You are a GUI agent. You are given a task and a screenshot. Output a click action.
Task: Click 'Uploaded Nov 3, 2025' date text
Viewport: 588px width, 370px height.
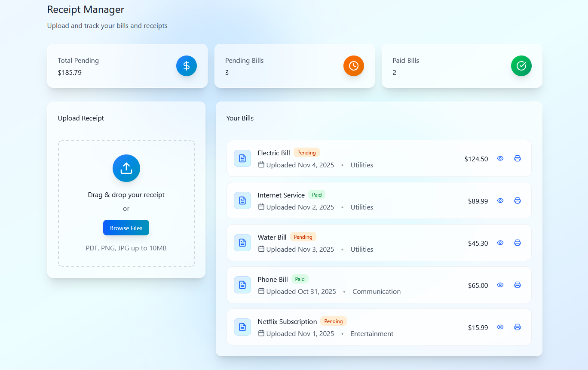(300, 250)
